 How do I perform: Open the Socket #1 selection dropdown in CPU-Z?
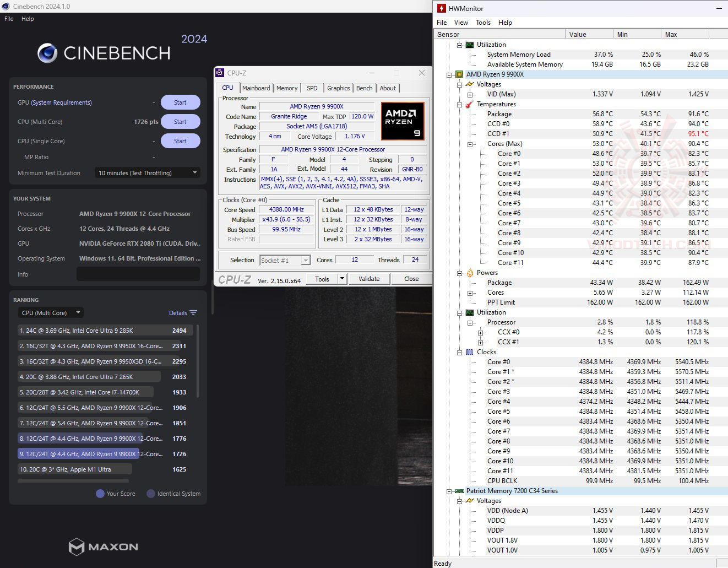point(285,260)
